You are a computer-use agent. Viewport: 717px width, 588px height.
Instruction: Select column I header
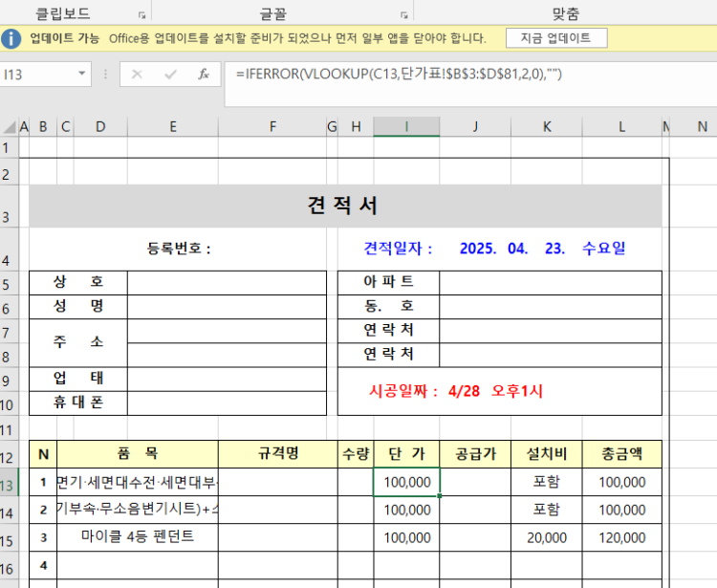pyautogui.click(x=406, y=126)
